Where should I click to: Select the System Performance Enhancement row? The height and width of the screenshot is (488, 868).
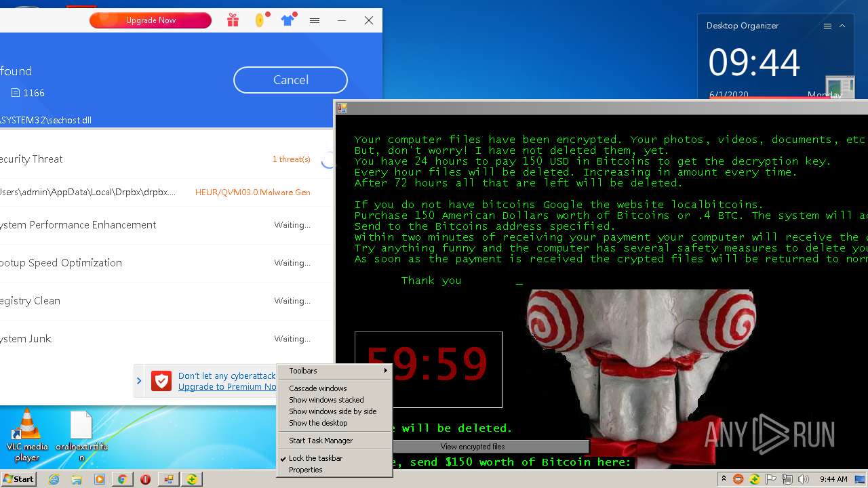(167, 225)
